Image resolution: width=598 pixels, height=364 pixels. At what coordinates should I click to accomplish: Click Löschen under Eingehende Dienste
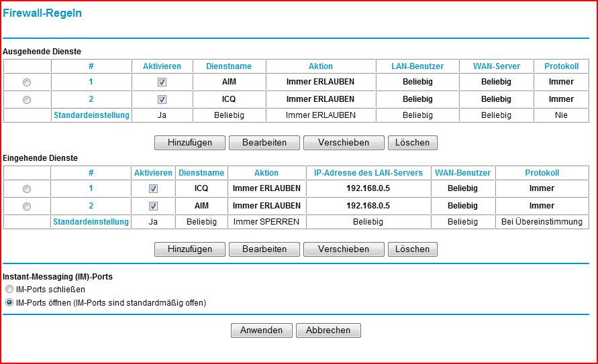click(412, 249)
